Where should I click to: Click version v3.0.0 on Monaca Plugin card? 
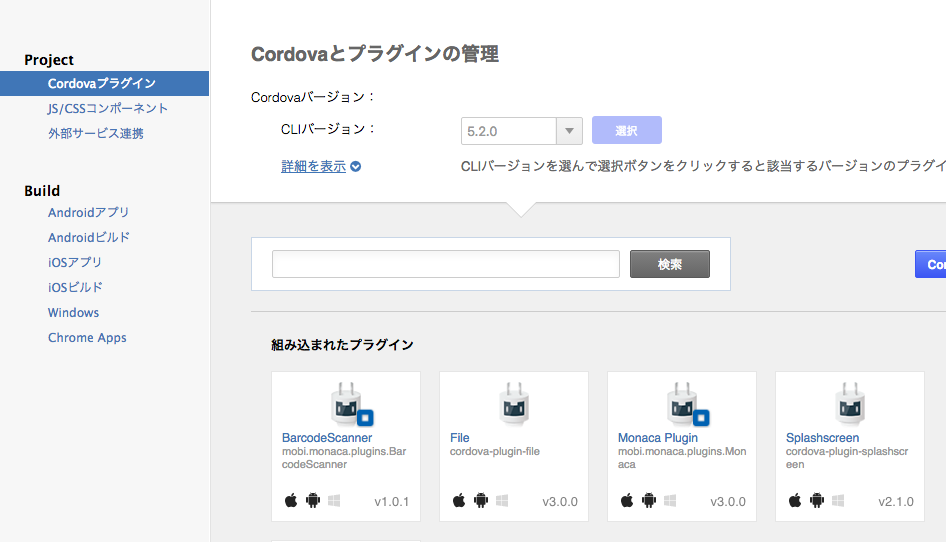tap(728, 502)
